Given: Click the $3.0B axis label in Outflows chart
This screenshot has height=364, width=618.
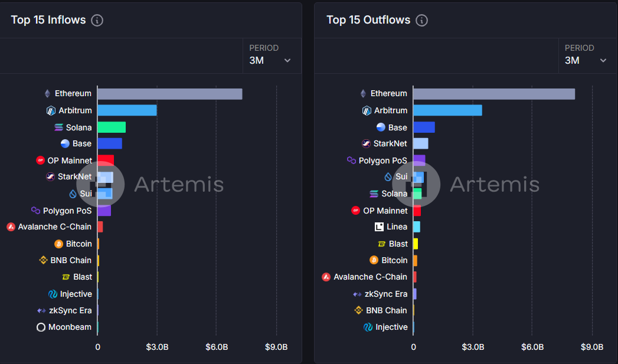Looking at the screenshot, I should pos(473,347).
